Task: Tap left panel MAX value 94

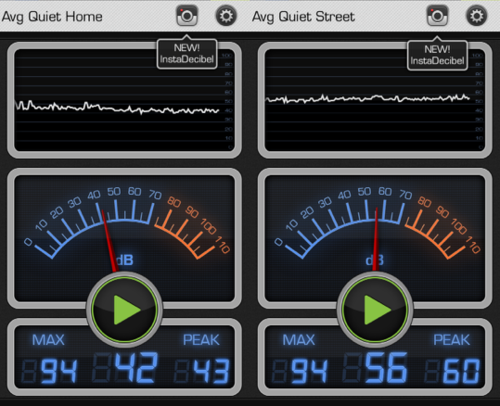Action: (59, 371)
